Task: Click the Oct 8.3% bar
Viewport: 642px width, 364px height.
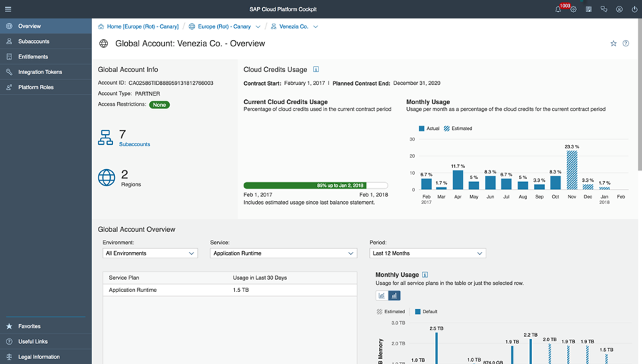Action: (556, 183)
